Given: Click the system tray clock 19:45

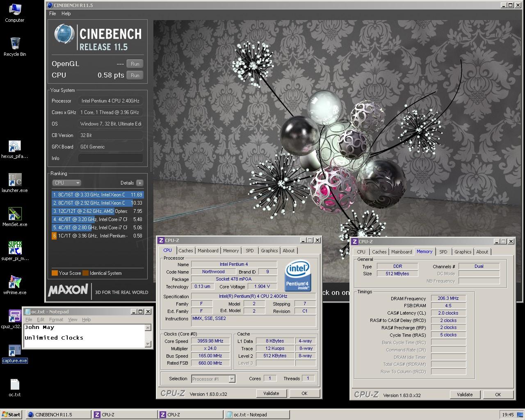Looking at the screenshot, I should tap(508, 415).
